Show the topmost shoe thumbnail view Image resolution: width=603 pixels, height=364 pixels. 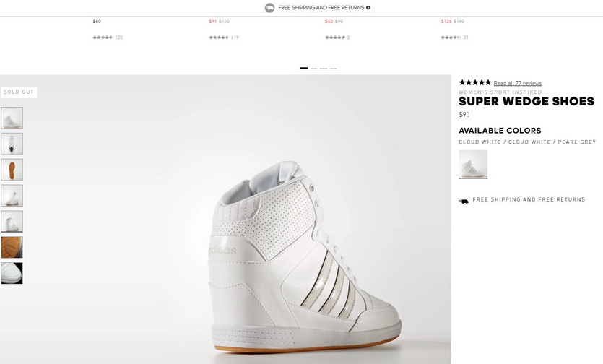click(x=12, y=118)
